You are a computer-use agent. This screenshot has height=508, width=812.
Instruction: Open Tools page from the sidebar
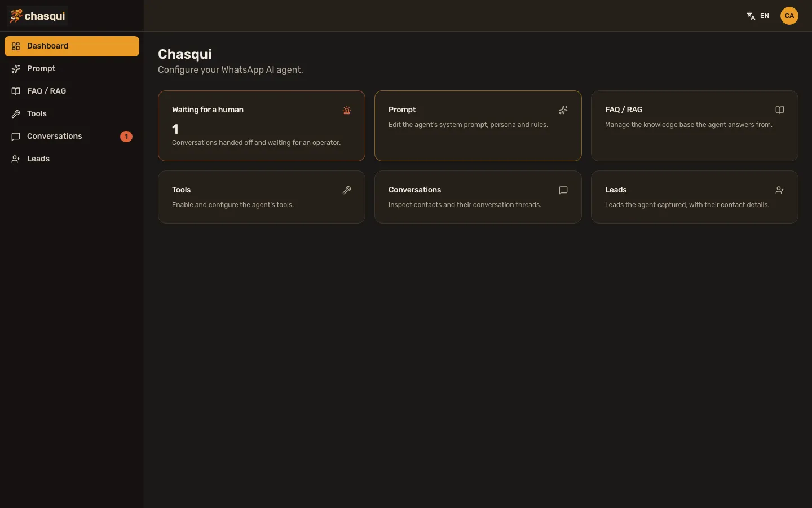click(72, 114)
